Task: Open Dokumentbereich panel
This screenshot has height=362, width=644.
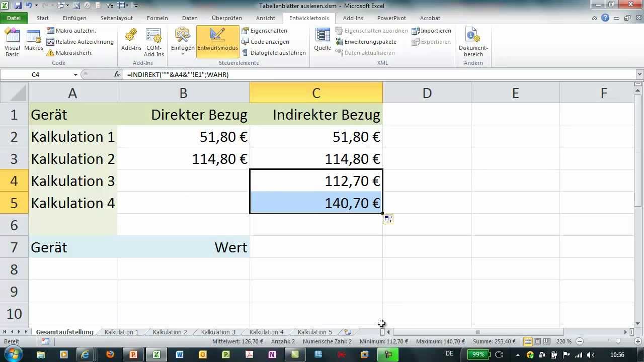Action: (x=473, y=43)
